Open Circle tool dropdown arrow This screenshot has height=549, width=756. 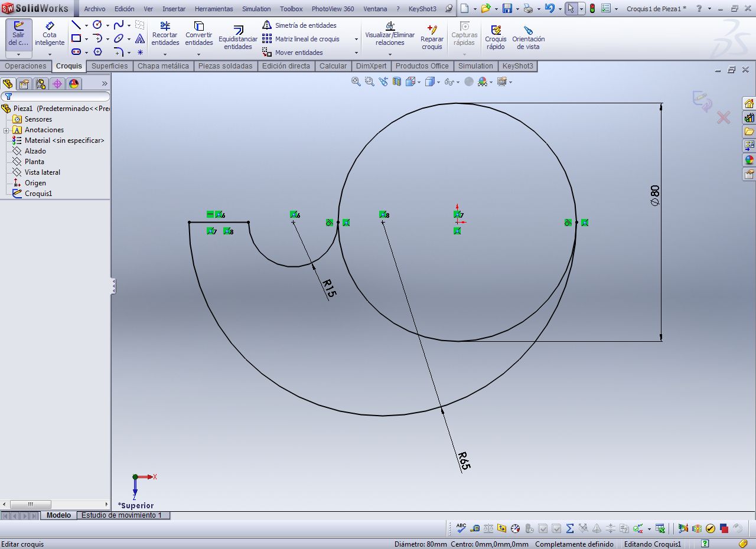pyautogui.click(x=107, y=25)
